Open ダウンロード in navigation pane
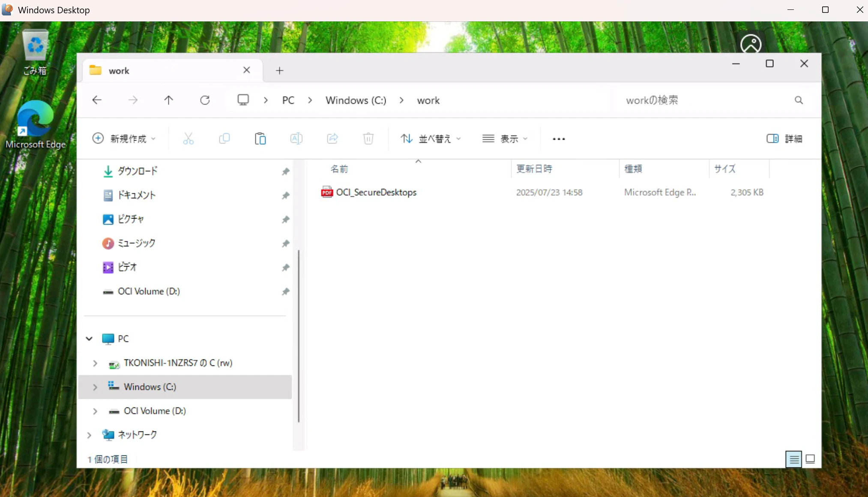 pyautogui.click(x=138, y=171)
